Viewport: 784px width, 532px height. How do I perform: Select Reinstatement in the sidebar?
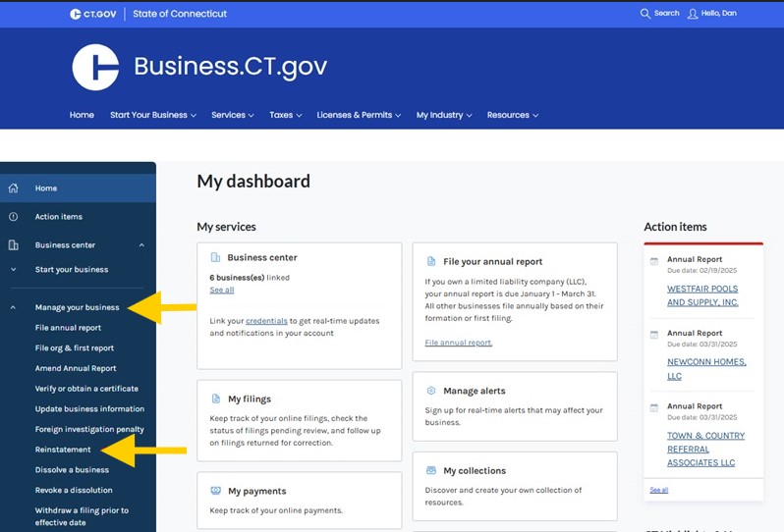coord(63,450)
